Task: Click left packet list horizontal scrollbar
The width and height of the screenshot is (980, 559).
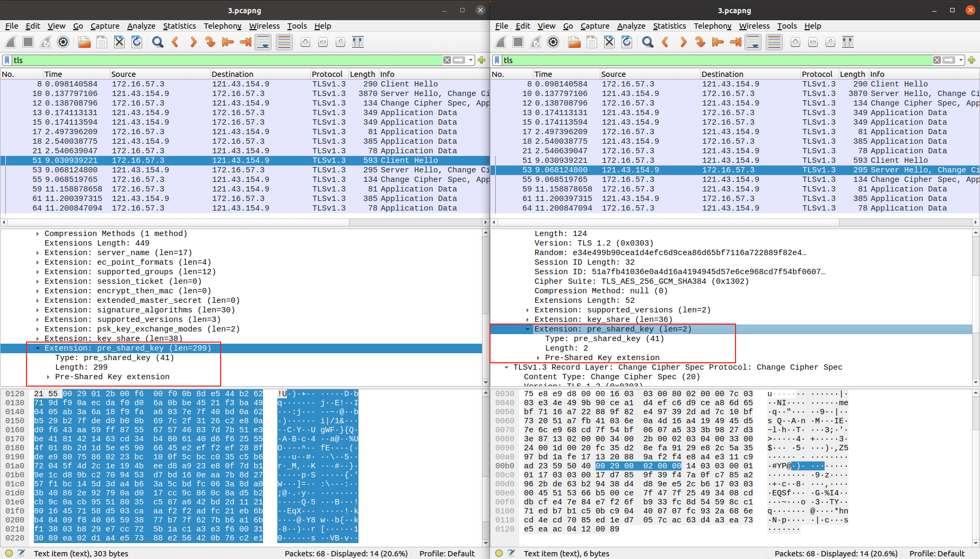Action: tap(244, 222)
